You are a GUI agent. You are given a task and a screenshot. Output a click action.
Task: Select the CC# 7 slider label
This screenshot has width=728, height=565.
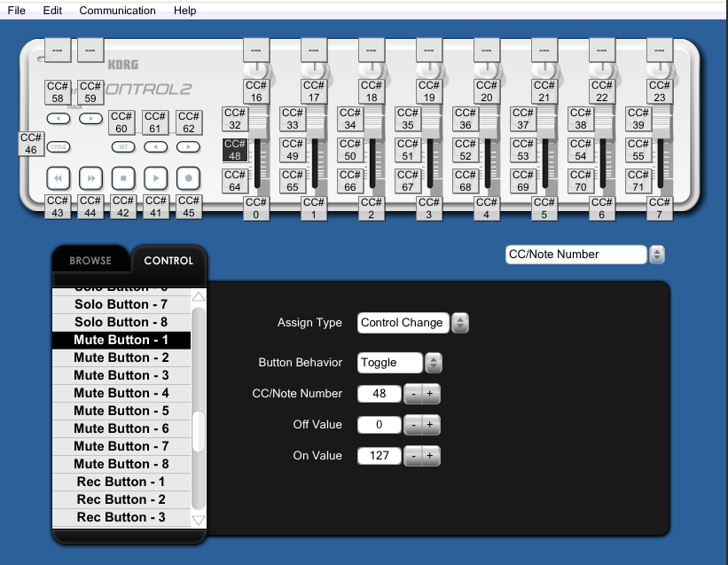(x=660, y=208)
